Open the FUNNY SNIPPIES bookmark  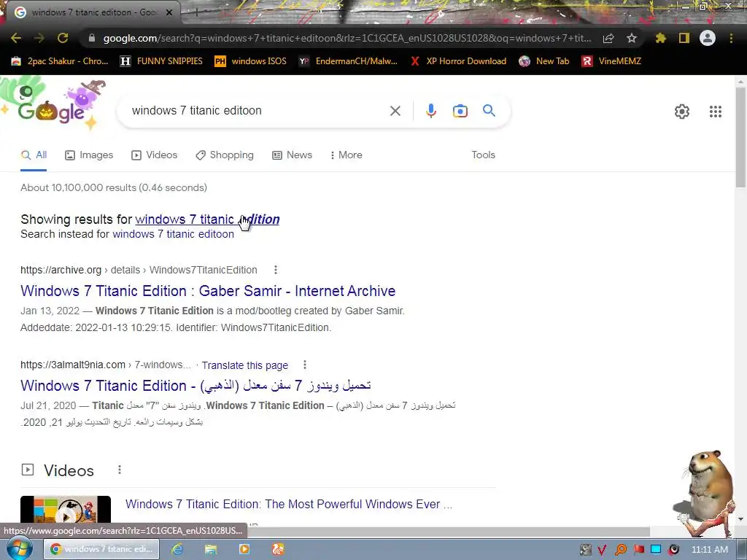[x=161, y=61]
